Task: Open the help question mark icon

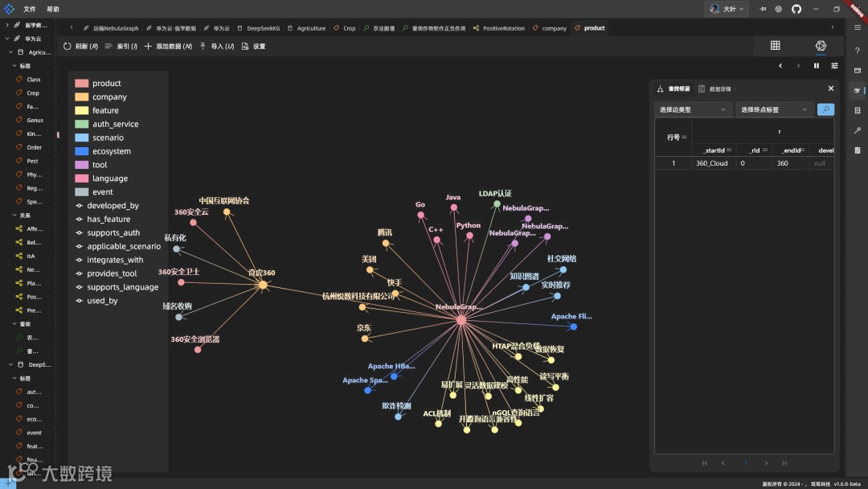Action: point(857,51)
